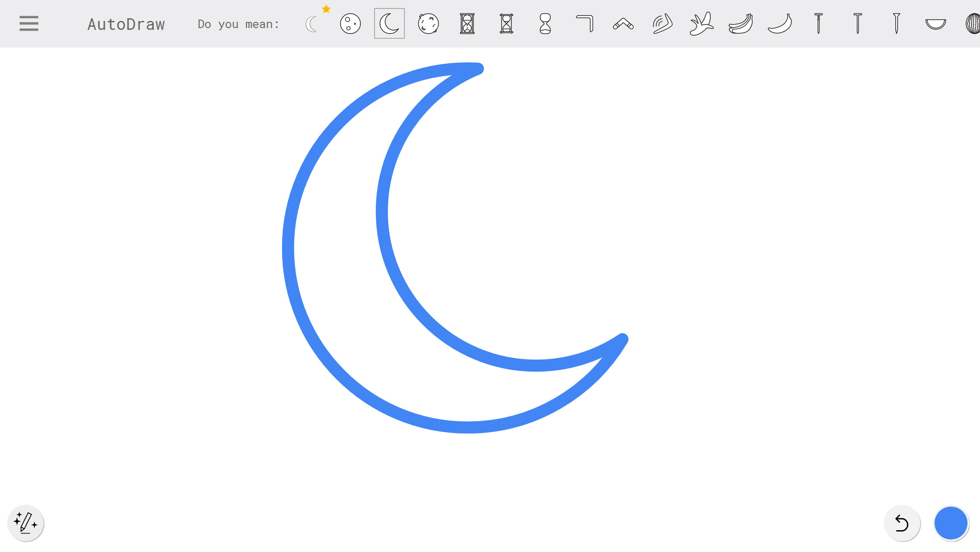Pick the peeled banana suggestion
The image size is (980, 552).
(701, 24)
